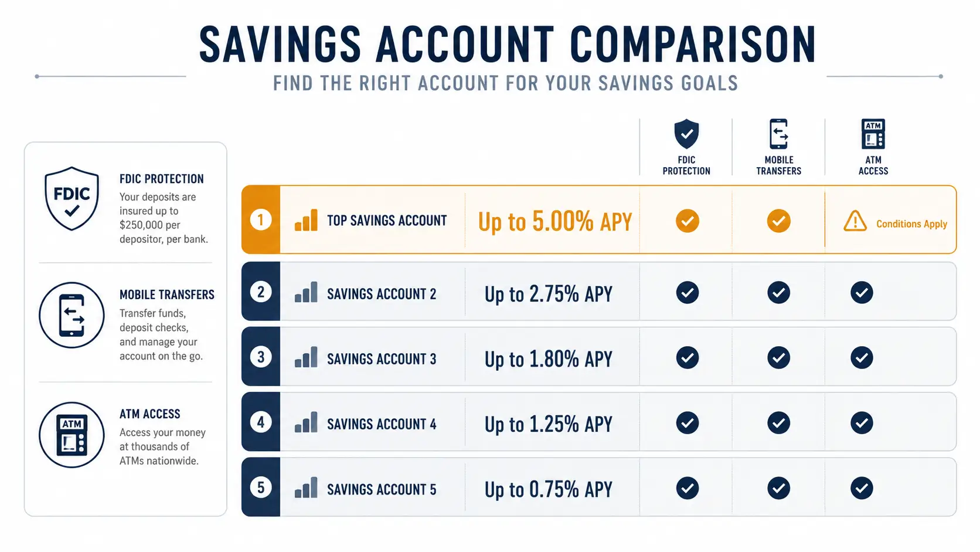This screenshot has height=552, width=980.
Task: Click Up to 1.25% APY rate text
Action: pyautogui.click(x=549, y=424)
